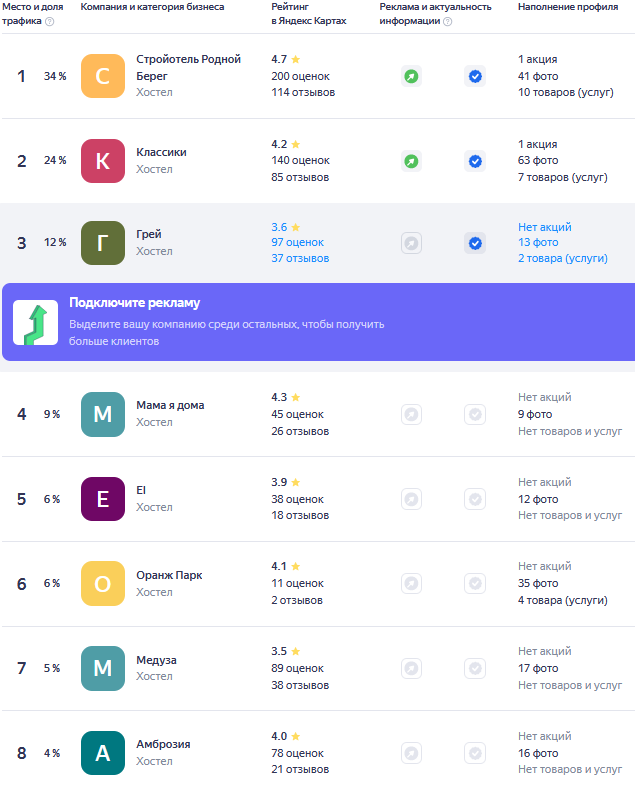Select company name 'Классики'

pos(161,152)
